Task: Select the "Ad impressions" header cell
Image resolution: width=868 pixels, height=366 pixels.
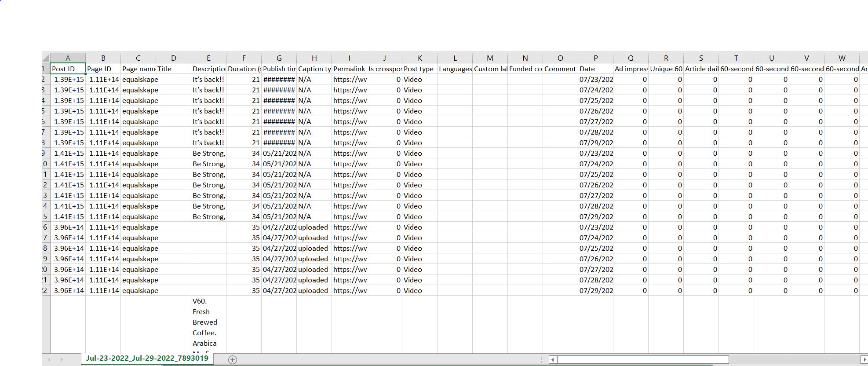Action: [x=631, y=69]
